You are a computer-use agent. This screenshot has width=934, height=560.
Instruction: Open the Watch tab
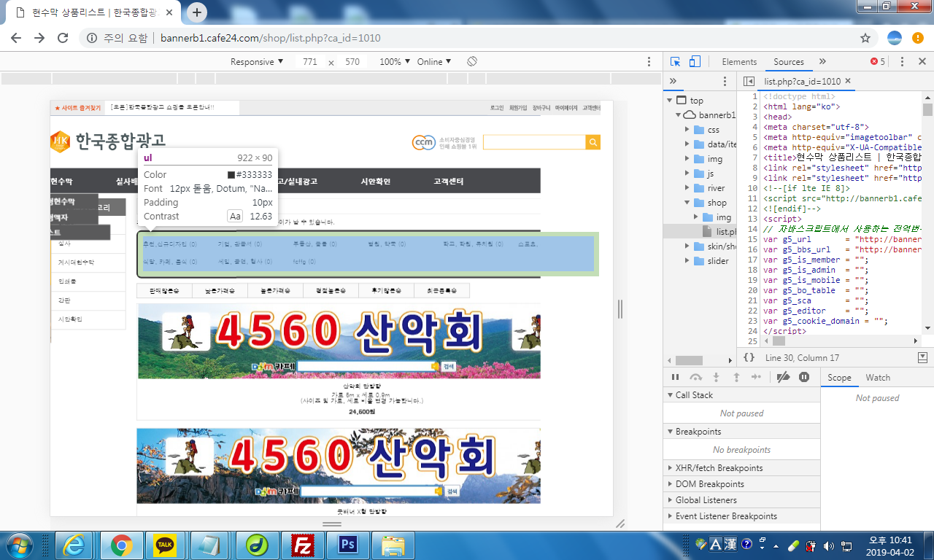[878, 378]
